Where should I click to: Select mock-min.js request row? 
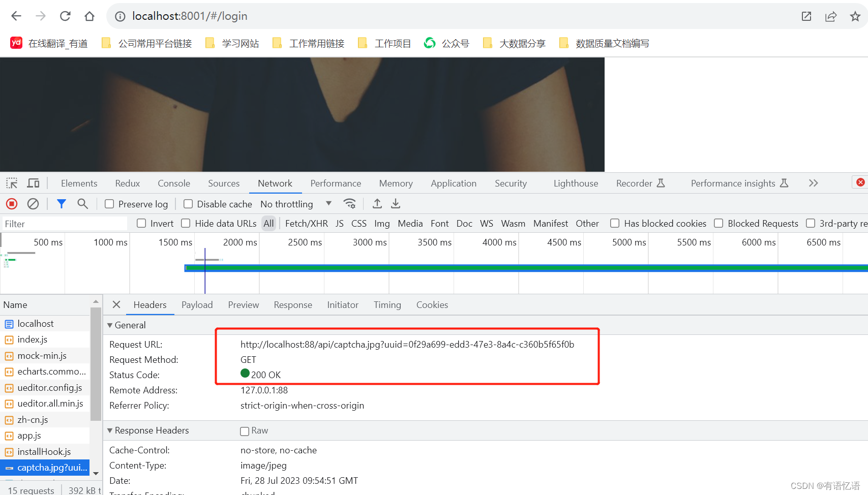(x=42, y=356)
